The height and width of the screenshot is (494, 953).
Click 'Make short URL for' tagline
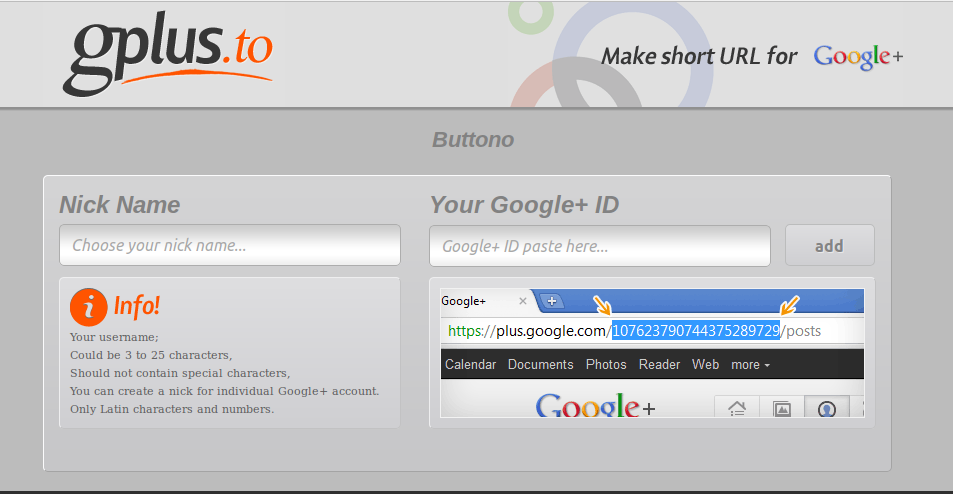coord(699,57)
